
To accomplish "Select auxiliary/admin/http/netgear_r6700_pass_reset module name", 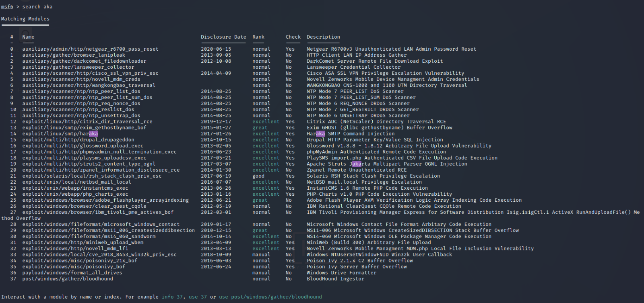I will pyautogui.click(x=90, y=49).
